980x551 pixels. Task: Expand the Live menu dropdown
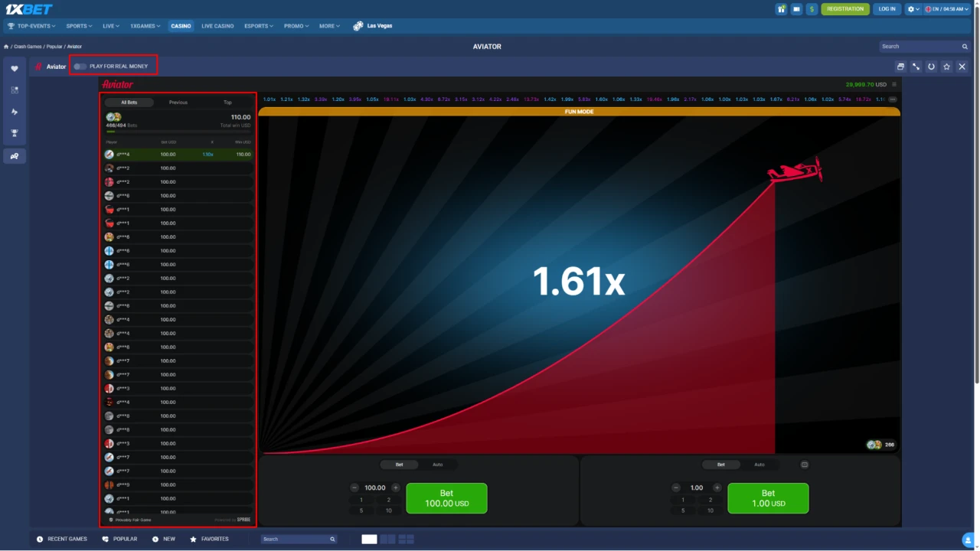click(111, 26)
